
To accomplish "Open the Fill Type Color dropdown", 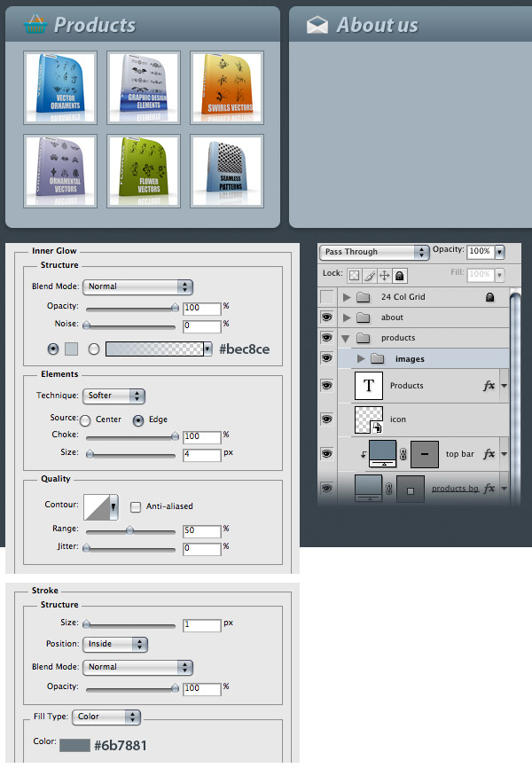I will tap(106, 717).
